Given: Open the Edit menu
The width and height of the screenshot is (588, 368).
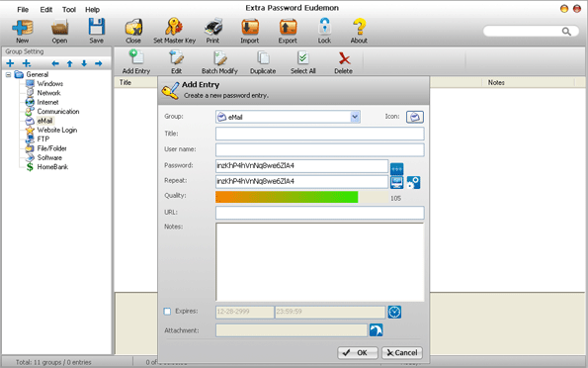Looking at the screenshot, I should pos(46,9).
